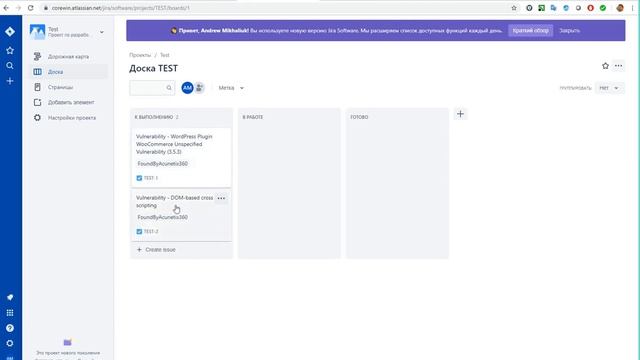Image resolution: width=640 pixels, height=360 pixels.
Task: Click the Test breadcrumb link
Action: (x=164, y=55)
